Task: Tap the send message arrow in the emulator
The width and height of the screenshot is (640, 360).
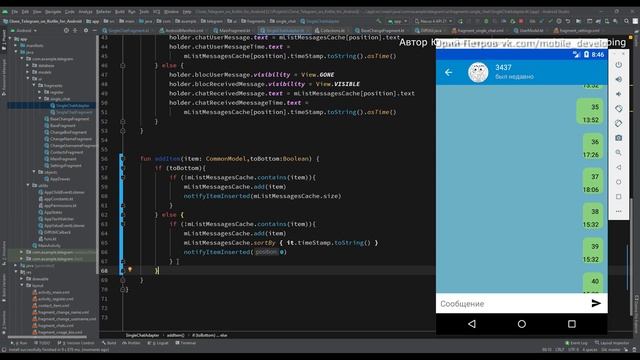Action: pos(596,303)
